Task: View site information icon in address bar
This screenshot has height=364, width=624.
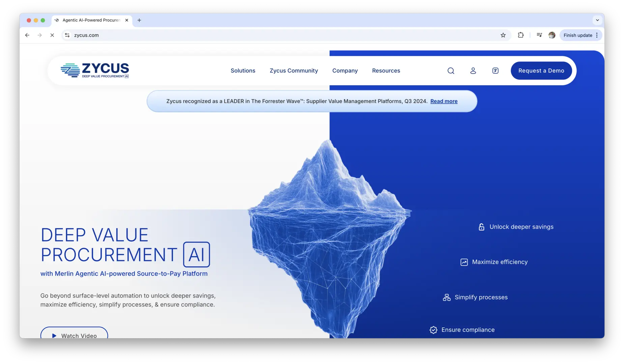Action: tap(67, 35)
